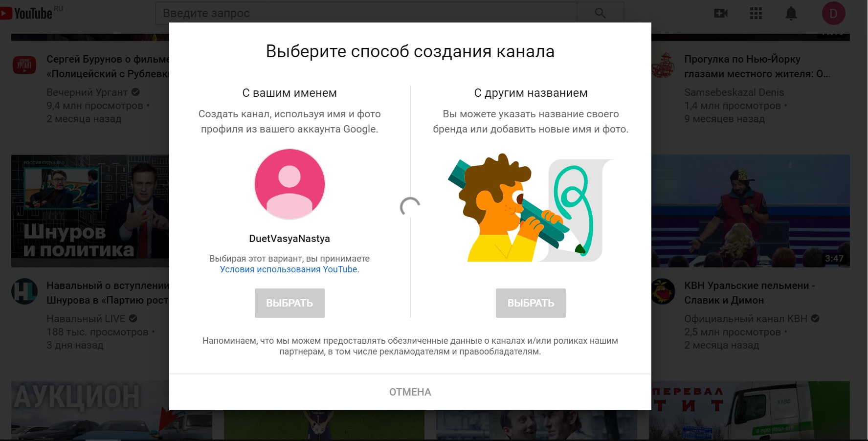Focus the "Введите запрос" search field
Viewport: 868px width, 441px height.
366,13
